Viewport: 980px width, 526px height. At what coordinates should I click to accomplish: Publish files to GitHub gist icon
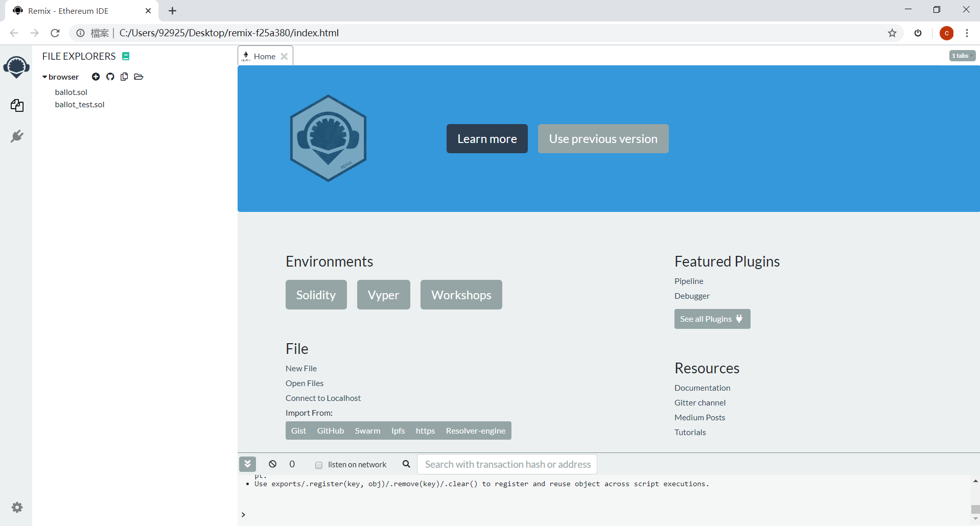click(x=110, y=77)
